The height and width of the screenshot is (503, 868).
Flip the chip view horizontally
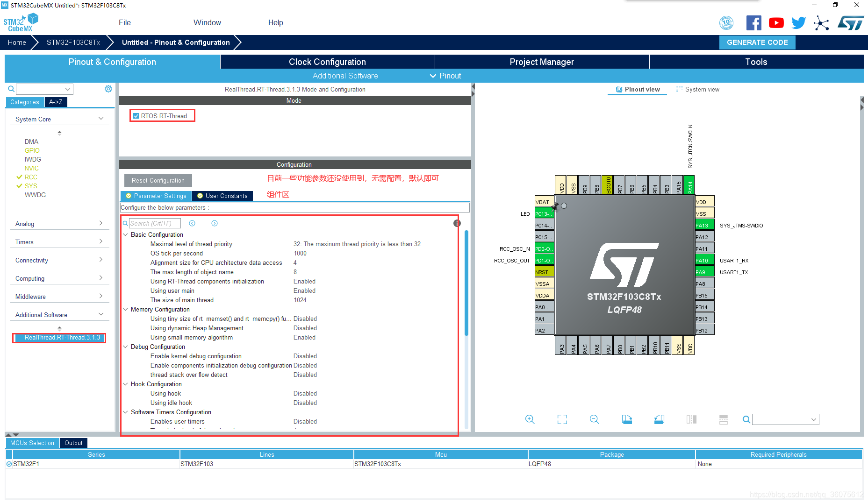(x=691, y=419)
